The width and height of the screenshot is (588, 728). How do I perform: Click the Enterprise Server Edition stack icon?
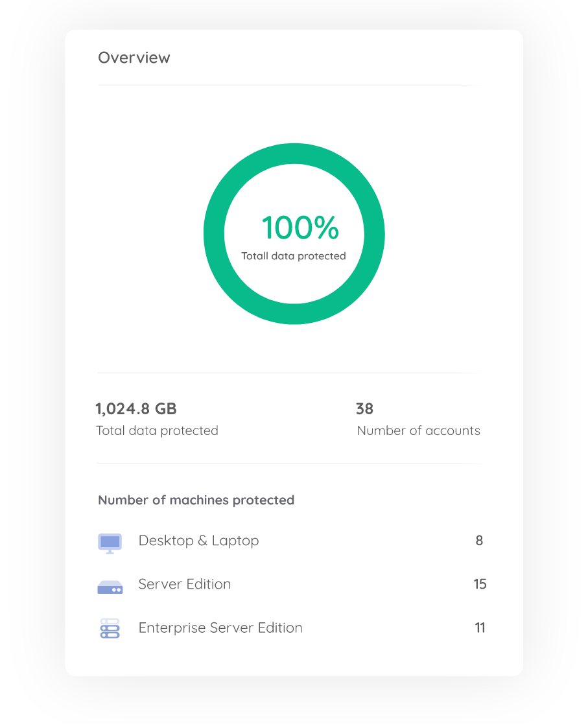point(110,628)
